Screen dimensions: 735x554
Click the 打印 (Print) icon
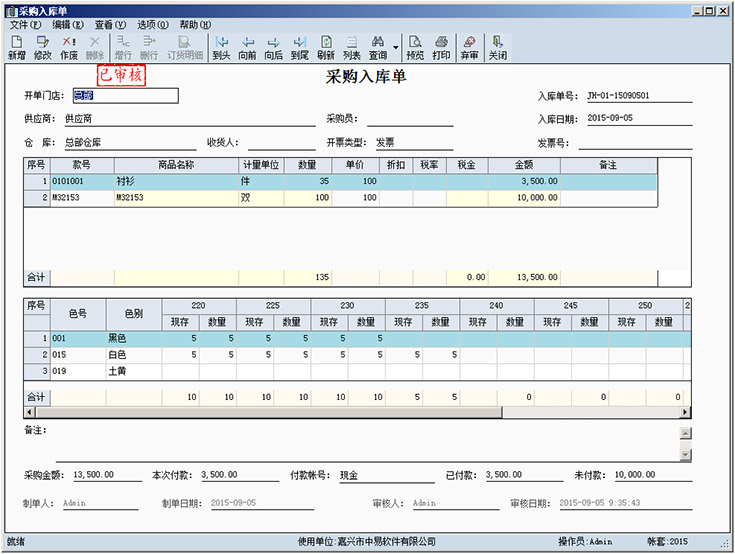[x=441, y=48]
